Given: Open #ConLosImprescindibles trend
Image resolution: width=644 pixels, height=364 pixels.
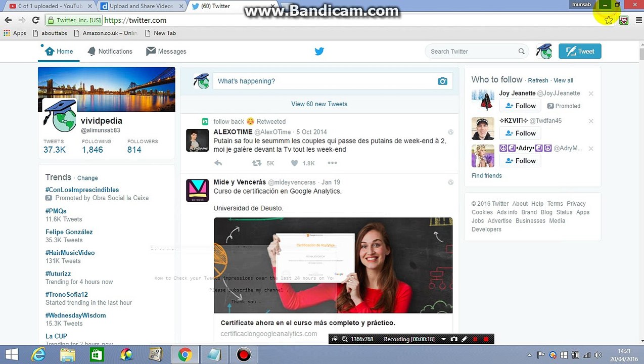Looking at the screenshot, I should [82, 190].
